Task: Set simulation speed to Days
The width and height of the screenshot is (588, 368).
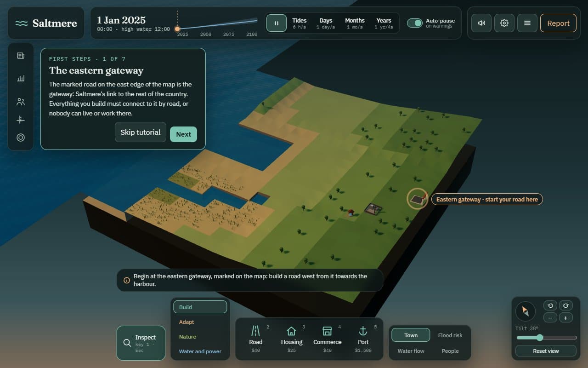Action: pyautogui.click(x=326, y=23)
